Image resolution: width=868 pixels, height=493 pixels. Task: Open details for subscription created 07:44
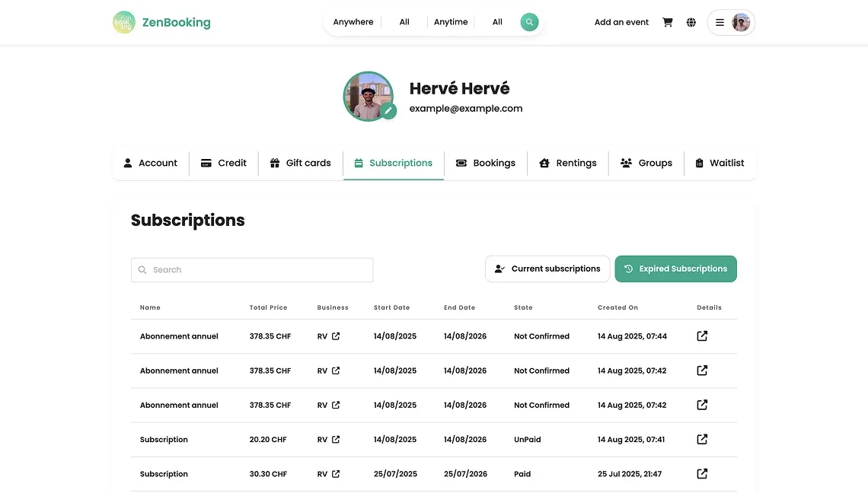[702, 336]
